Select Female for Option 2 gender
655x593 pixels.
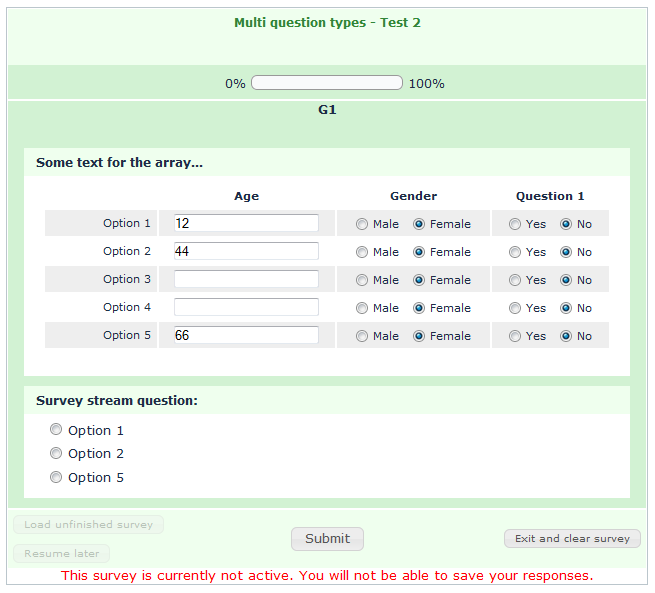419,252
